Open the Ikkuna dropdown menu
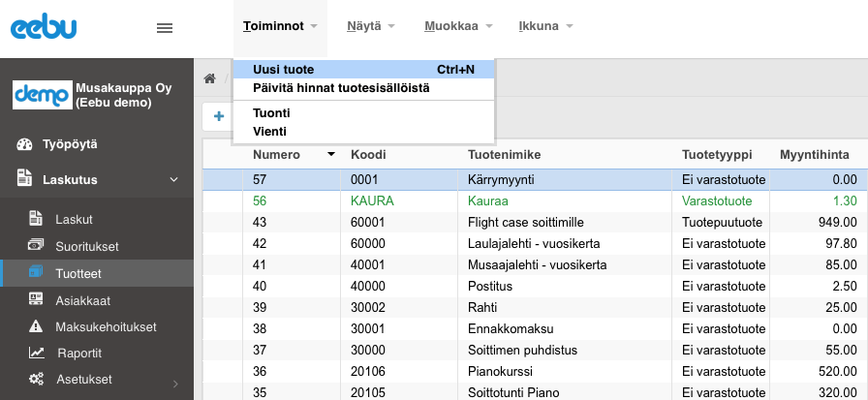This screenshot has width=868, height=400. coord(545,26)
